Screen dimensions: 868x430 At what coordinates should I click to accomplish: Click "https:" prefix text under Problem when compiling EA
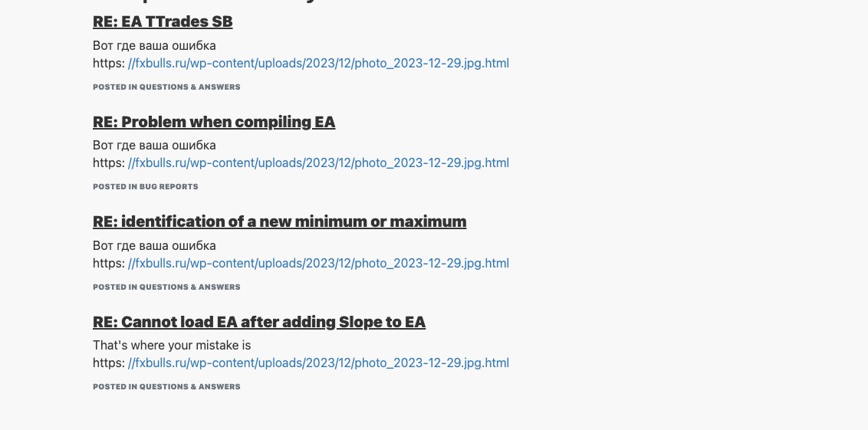pyautogui.click(x=108, y=163)
